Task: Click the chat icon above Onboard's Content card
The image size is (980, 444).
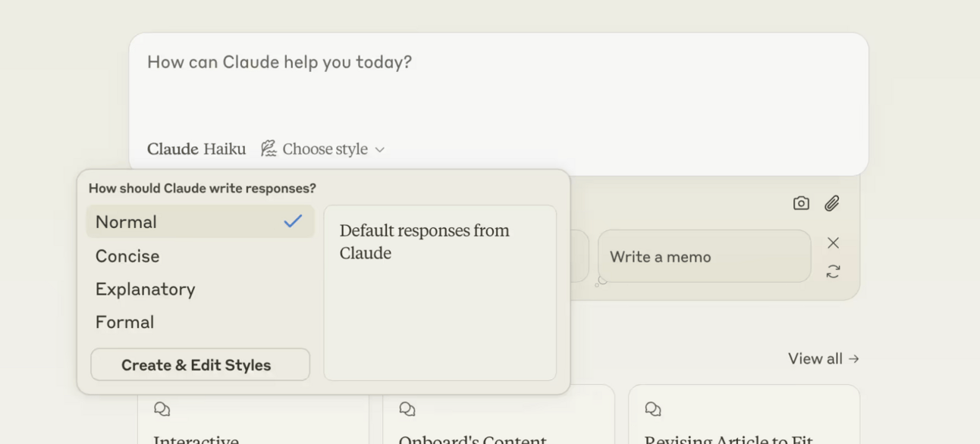Action: (x=407, y=409)
